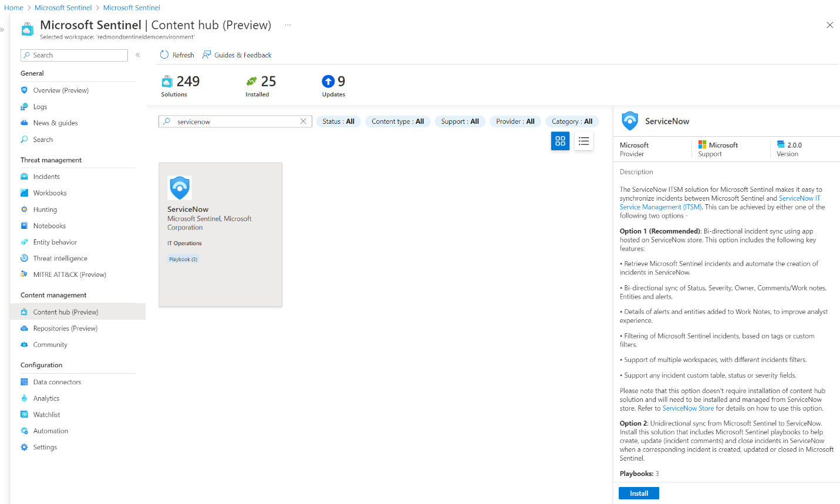Expand the portal menu chevron

[x=2, y=29]
